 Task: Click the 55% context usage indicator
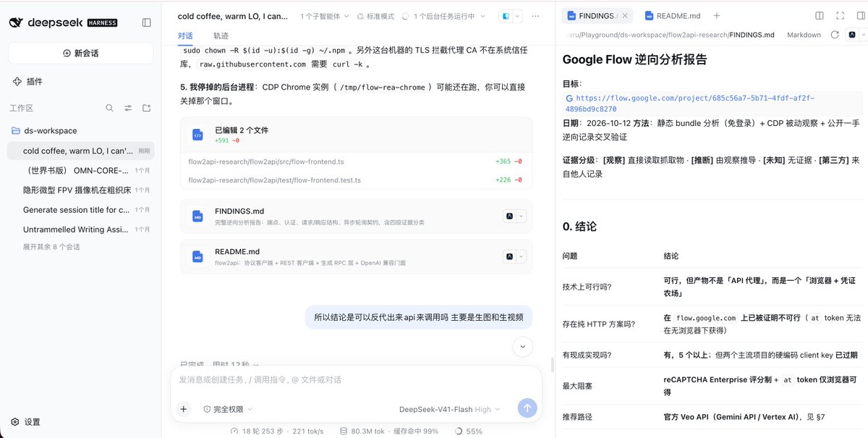(469, 431)
